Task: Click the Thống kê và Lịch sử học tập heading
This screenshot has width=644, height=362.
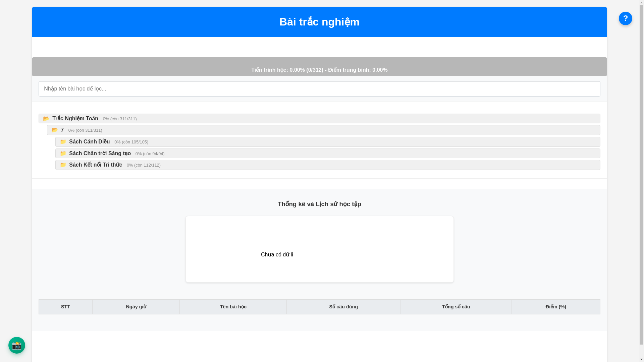Action: pos(319,204)
